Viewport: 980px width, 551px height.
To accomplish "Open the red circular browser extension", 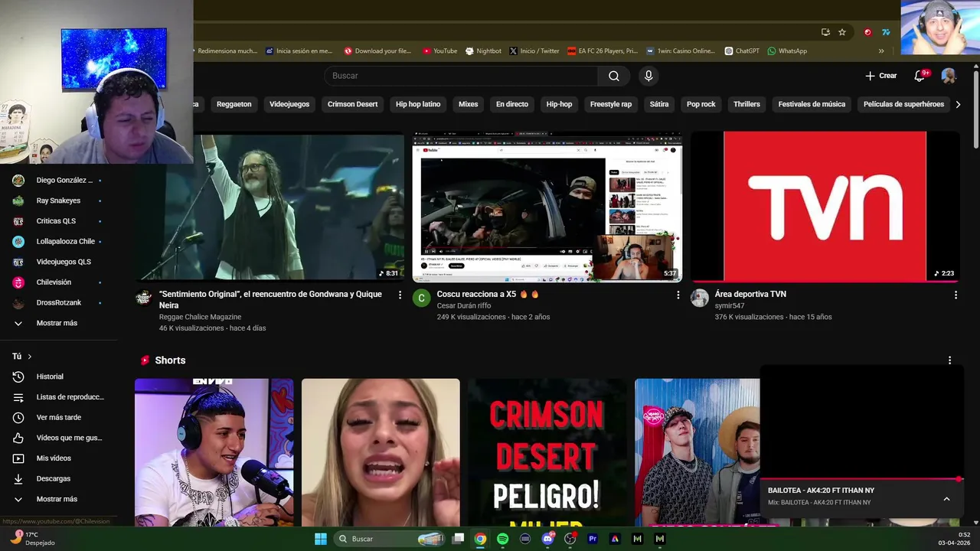I will (867, 32).
